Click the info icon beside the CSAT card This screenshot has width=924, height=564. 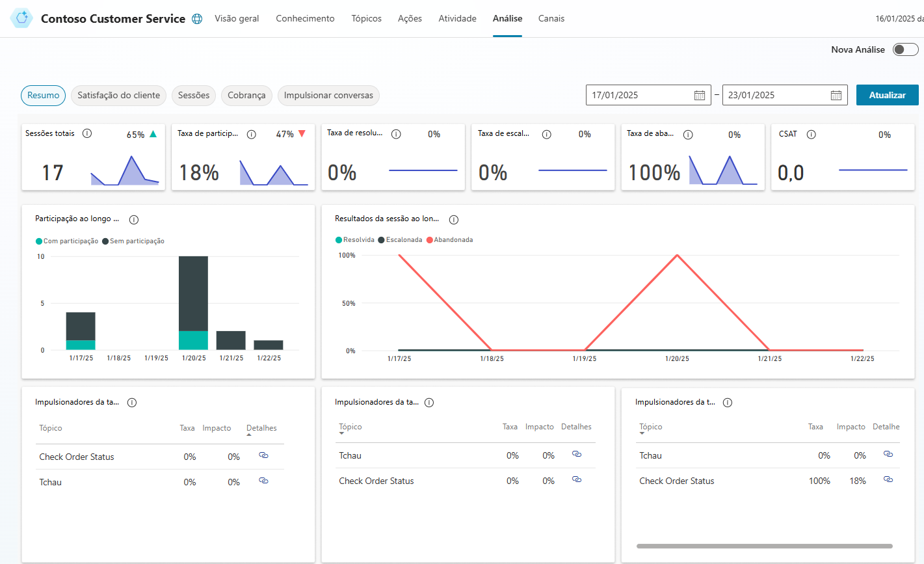(x=812, y=134)
